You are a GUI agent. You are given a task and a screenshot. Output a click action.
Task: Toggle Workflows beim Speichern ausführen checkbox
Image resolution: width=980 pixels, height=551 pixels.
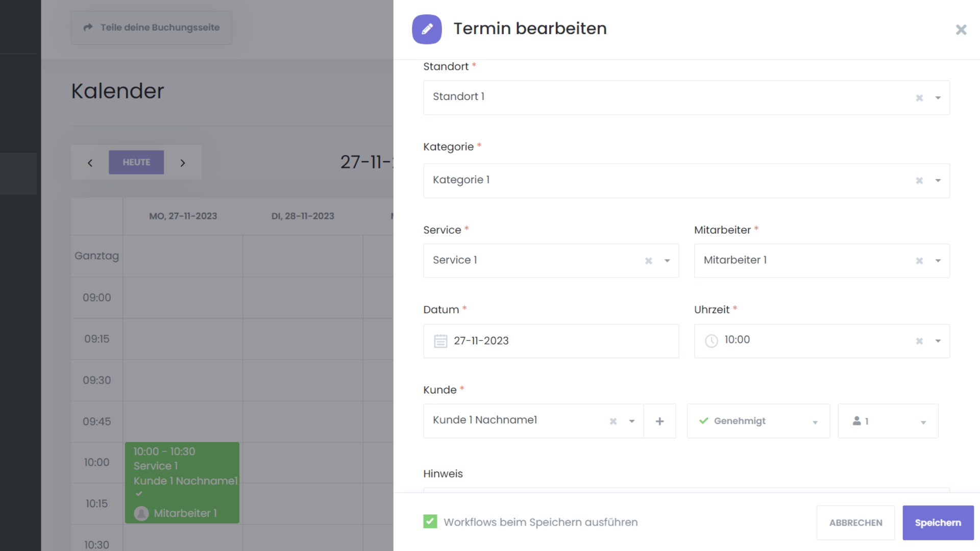click(430, 521)
